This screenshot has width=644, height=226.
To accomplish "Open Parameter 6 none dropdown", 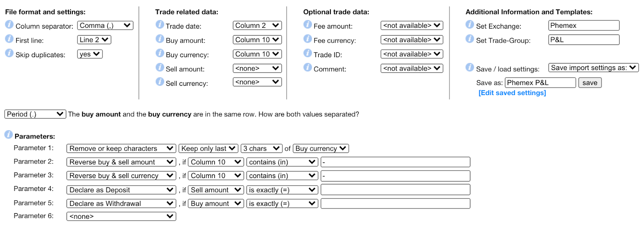I will point(121,216).
